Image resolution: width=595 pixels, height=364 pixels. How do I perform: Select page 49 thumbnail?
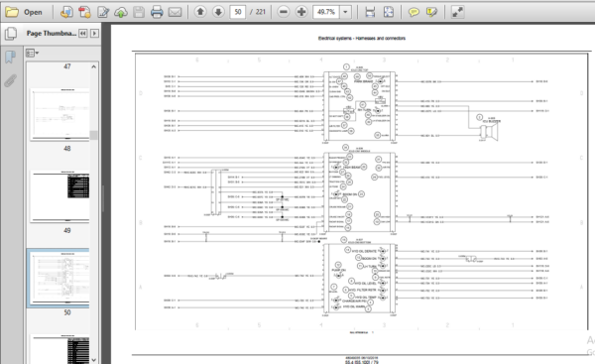point(60,196)
